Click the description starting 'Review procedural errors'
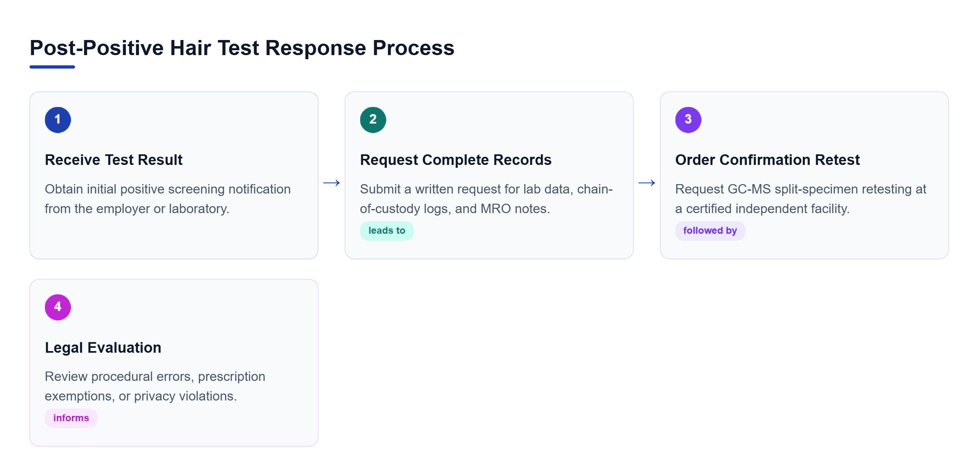Viewport: 980px width, 476px height. click(155, 386)
